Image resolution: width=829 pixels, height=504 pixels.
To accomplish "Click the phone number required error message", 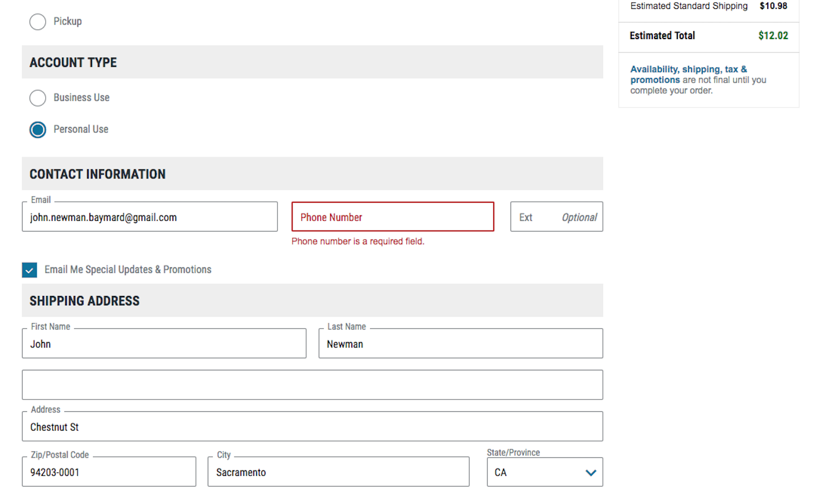I will (x=358, y=241).
